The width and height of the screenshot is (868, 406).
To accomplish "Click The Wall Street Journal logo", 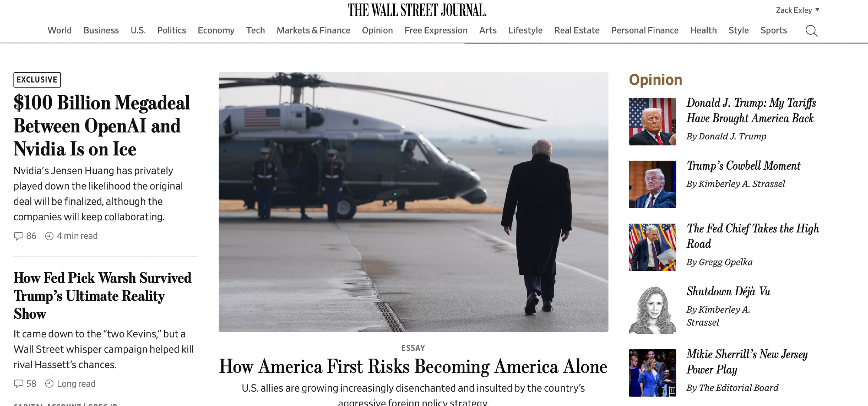I will click(x=417, y=10).
